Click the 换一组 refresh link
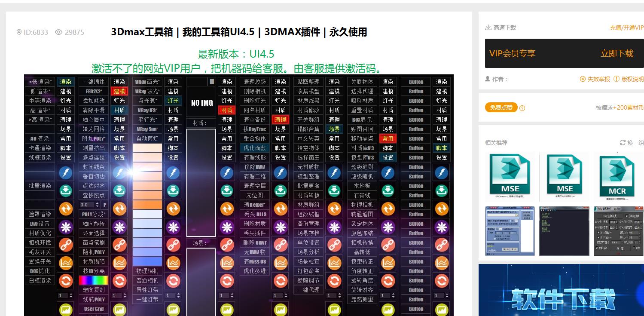The height and width of the screenshot is (316, 644). (x=632, y=143)
